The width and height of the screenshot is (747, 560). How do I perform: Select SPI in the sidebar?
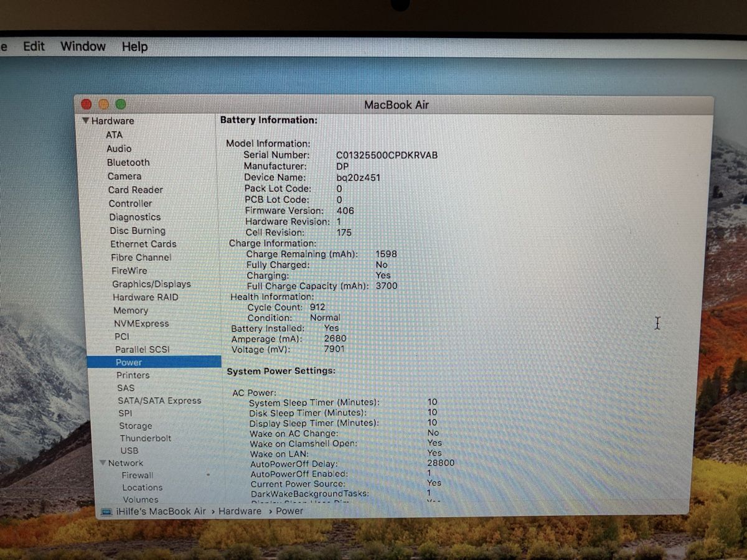125,413
